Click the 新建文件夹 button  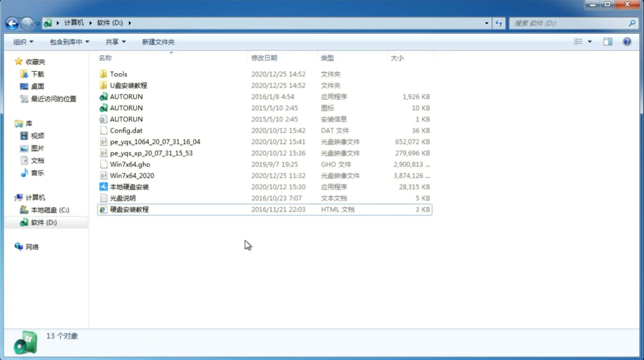[x=158, y=41]
